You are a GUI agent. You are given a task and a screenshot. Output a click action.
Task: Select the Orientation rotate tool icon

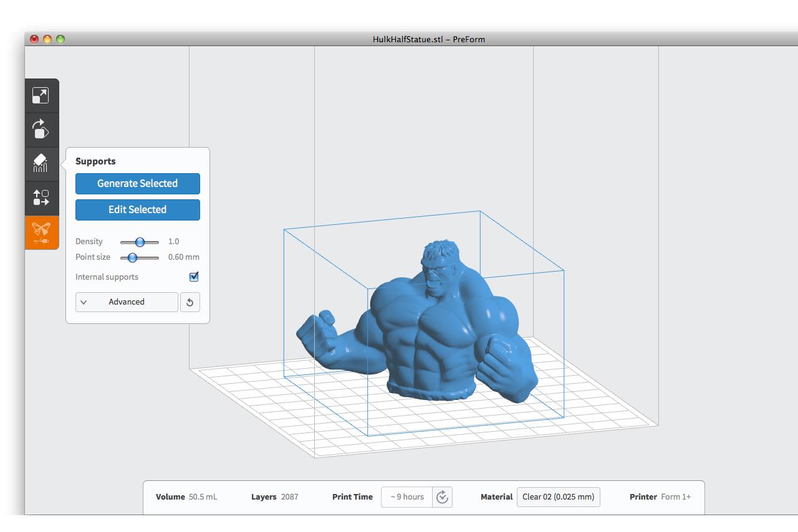tap(41, 130)
